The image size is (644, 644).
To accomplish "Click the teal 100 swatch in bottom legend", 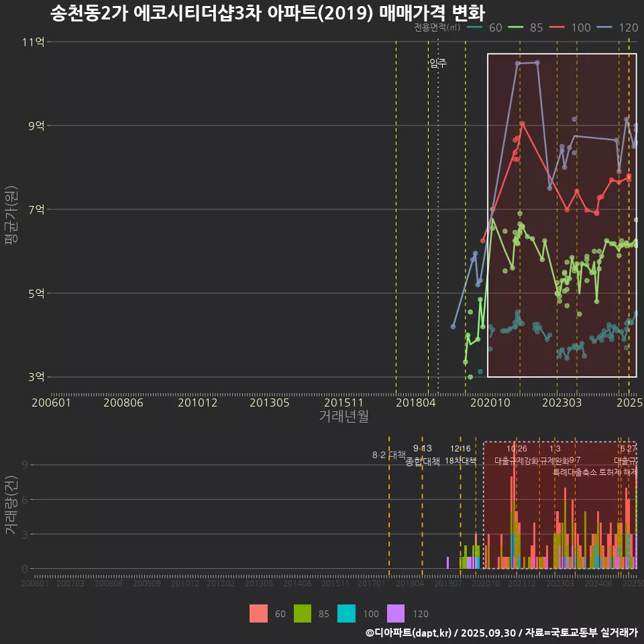I will [346, 613].
